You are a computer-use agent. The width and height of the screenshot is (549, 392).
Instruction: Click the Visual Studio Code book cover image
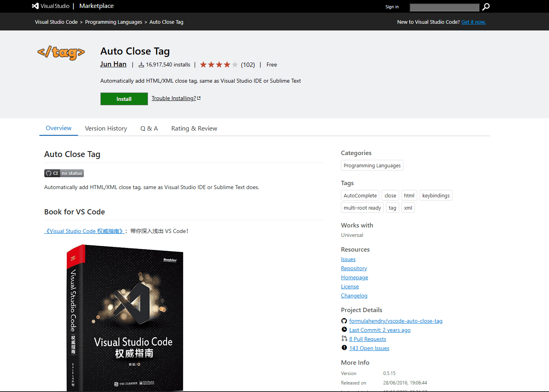125,318
